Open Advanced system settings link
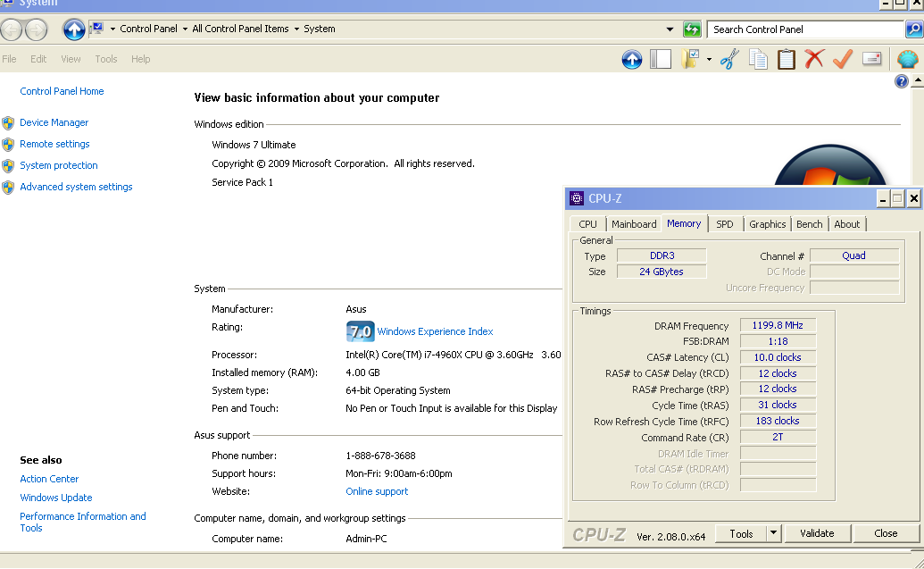This screenshot has height=569, width=924. (76, 187)
